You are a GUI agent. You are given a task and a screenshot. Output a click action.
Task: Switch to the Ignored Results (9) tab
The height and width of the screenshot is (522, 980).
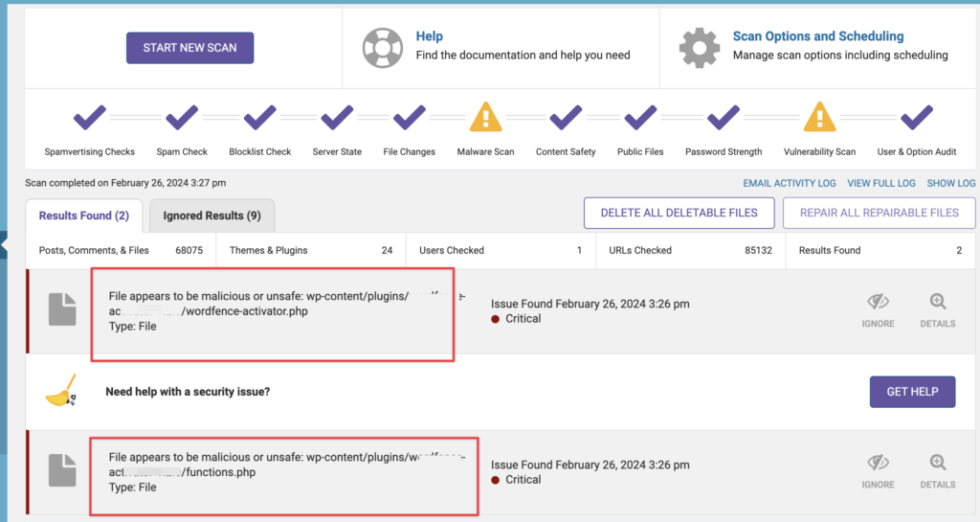point(212,216)
